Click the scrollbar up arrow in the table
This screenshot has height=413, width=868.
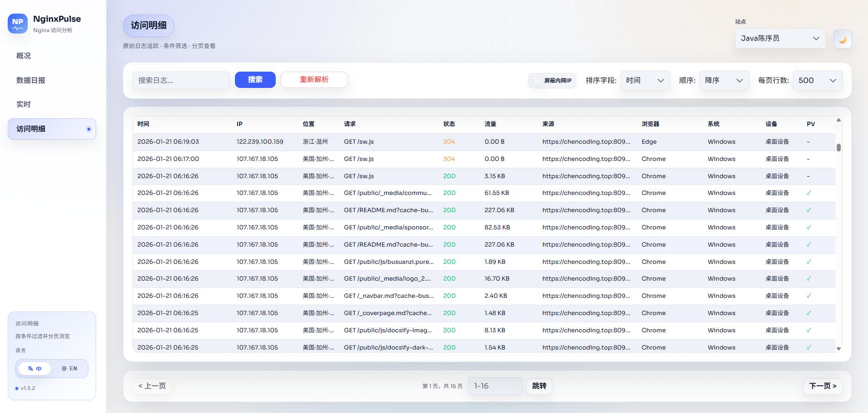839,120
